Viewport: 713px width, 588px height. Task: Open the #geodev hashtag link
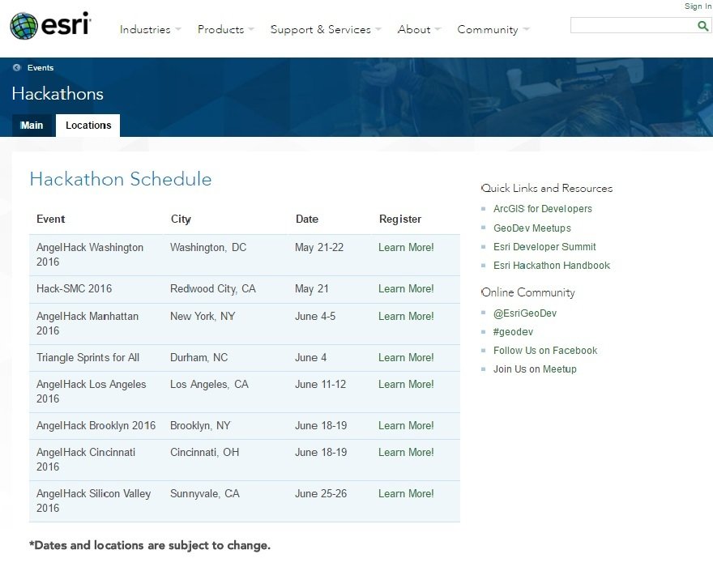(x=513, y=332)
